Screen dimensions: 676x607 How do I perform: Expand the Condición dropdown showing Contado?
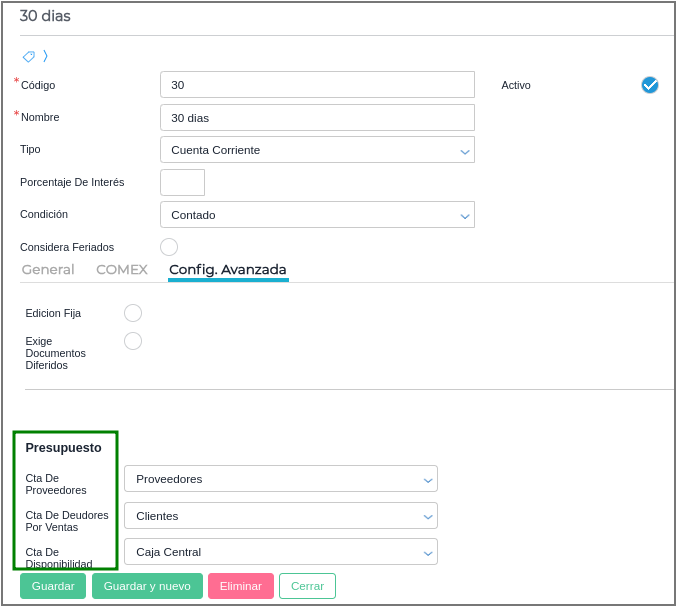(x=317, y=215)
